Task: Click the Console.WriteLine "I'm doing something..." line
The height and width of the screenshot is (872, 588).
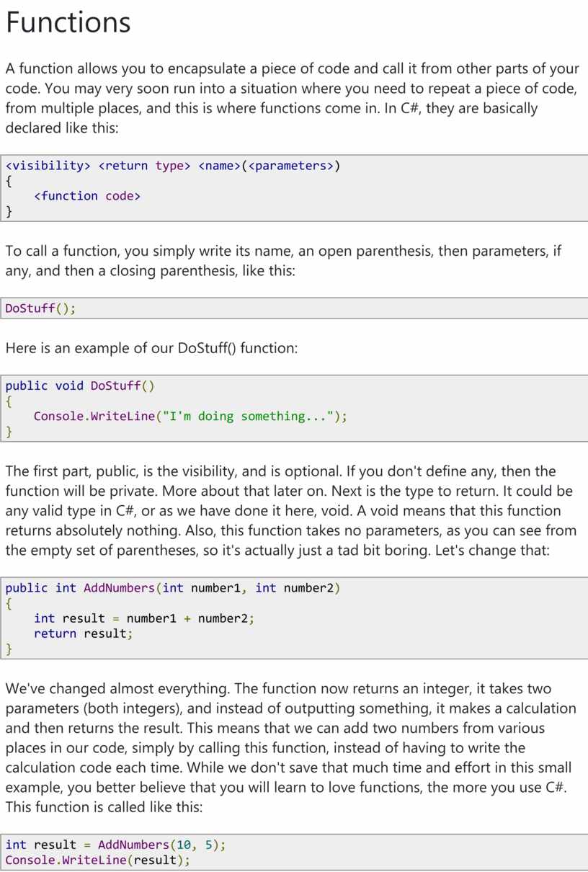Action: pyautogui.click(x=190, y=416)
